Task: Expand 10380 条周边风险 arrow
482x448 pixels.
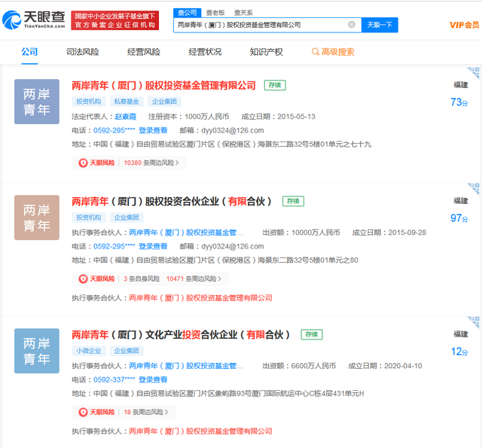Action: click(177, 163)
